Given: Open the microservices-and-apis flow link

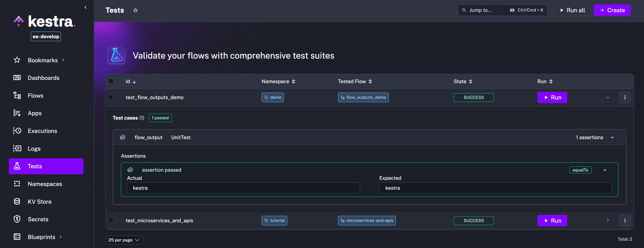Looking at the screenshot, I should coord(367,220).
